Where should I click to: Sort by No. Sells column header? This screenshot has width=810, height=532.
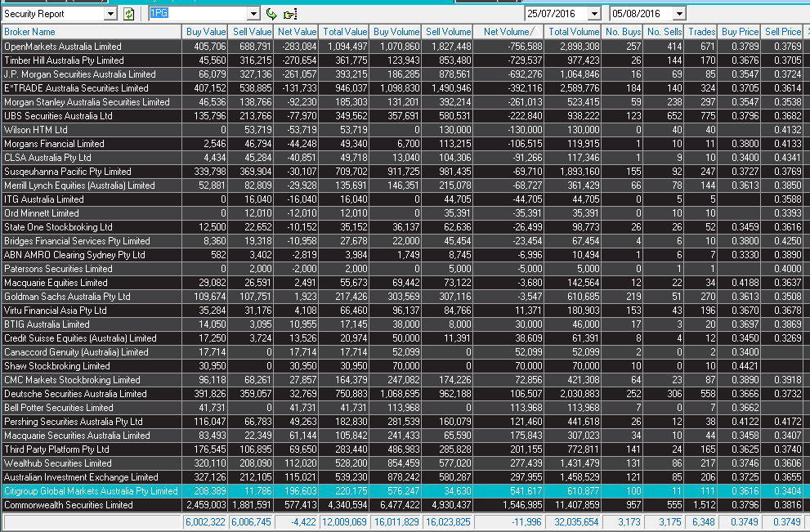[664, 32]
